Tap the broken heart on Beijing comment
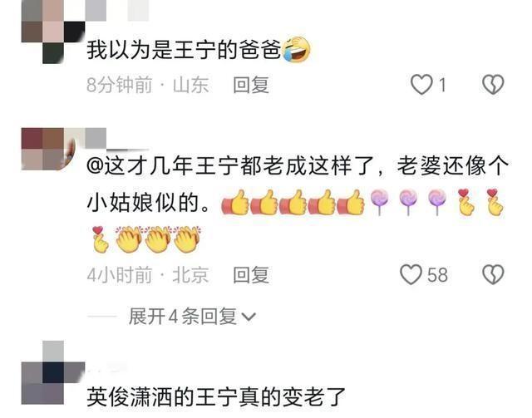 coord(493,274)
